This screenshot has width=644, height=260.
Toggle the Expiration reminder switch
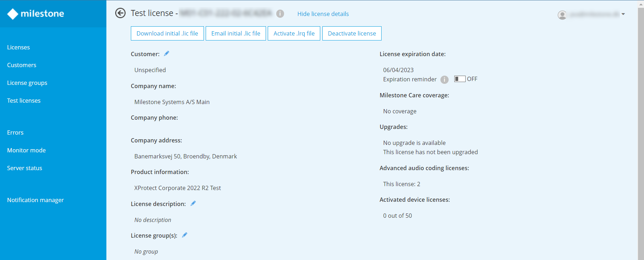click(460, 79)
